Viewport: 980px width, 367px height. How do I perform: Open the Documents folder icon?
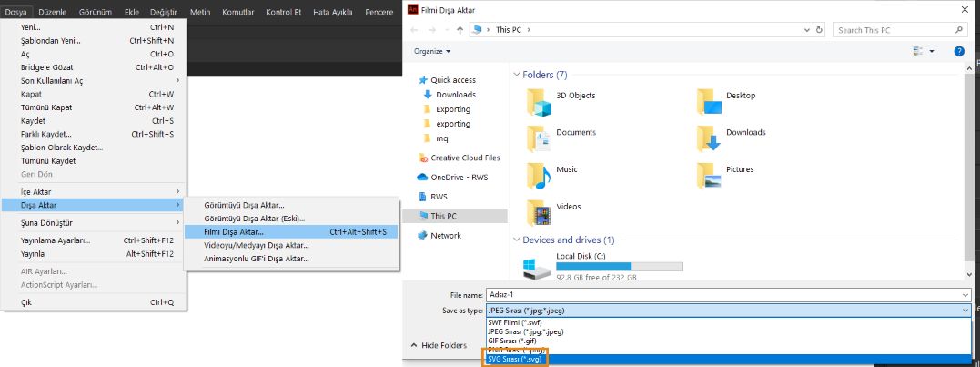(538, 138)
